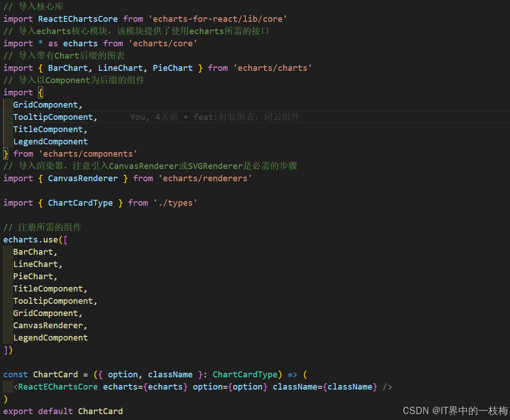The height and width of the screenshot is (420, 510).
Task: Click the closing '])' of echarts.use
Action: (x=8, y=350)
